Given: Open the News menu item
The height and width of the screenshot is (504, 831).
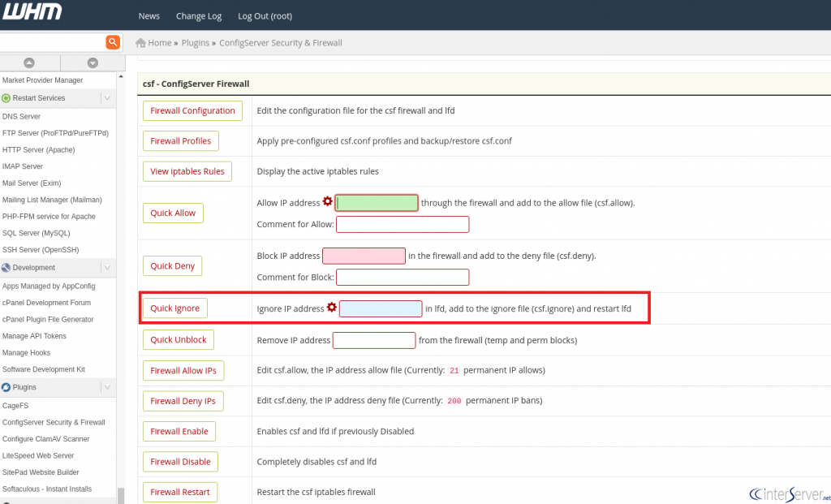Looking at the screenshot, I should pos(149,16).
